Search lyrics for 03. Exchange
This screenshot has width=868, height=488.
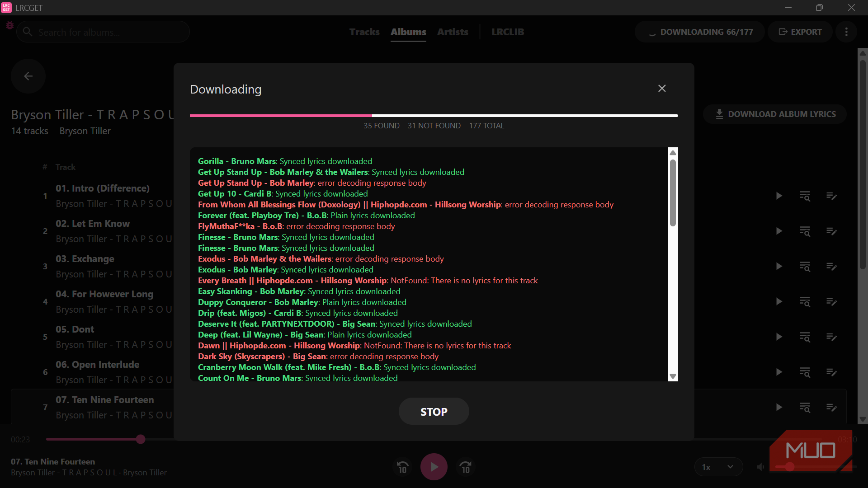point(805,266)
